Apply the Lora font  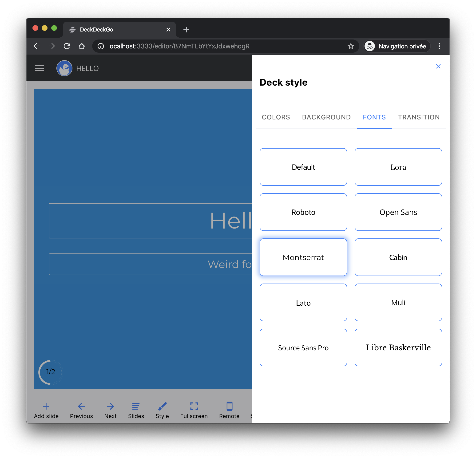(398, 167)
